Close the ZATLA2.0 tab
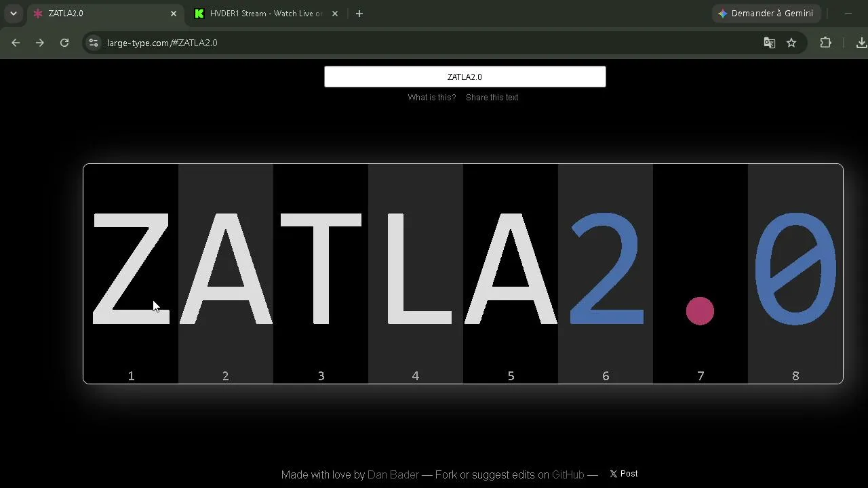 pyautogui.click(x=174, y=14)
